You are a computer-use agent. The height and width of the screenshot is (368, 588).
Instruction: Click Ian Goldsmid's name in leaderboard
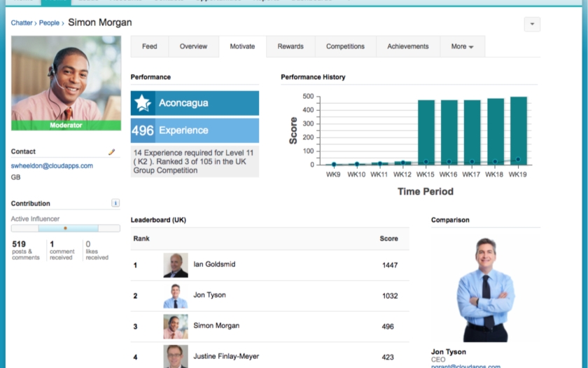[x=214, y=264]
